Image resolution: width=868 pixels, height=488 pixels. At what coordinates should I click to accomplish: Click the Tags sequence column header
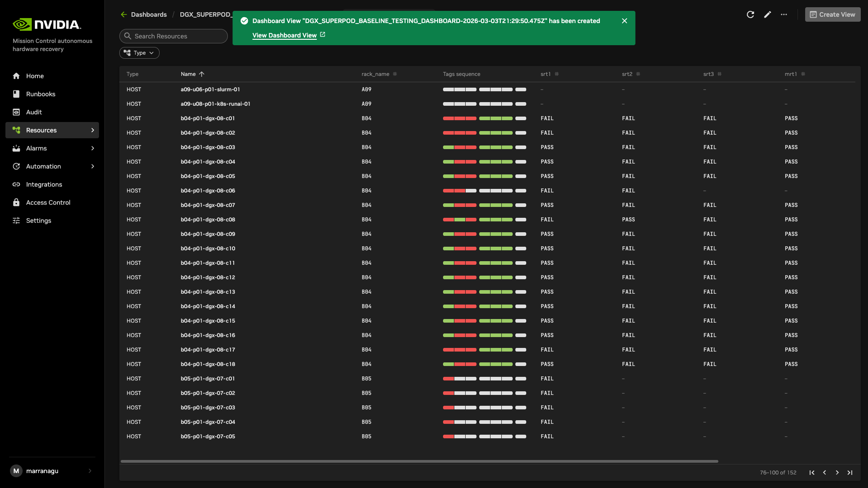(x=462, y=74)
